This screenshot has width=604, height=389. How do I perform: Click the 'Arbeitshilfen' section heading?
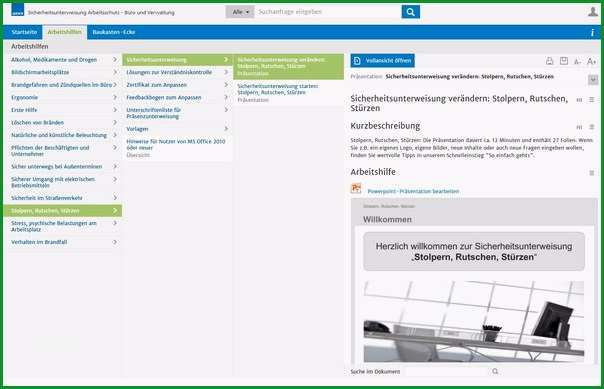(x=30, y=46)
